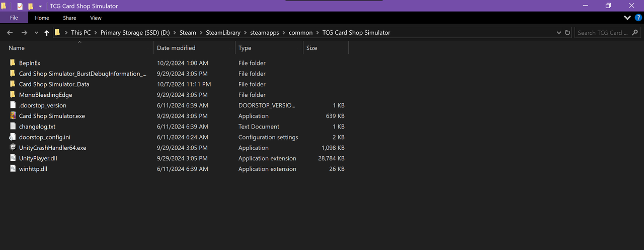This screenshot has height=250, width=644.
Task: Open the File ribbon tab
Action: [x=14, y=18]
